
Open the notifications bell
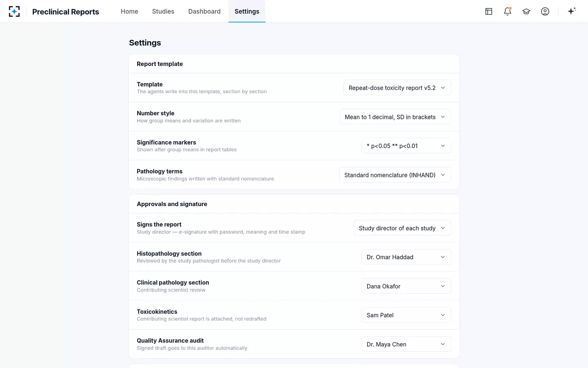click(x=508, y=11)
